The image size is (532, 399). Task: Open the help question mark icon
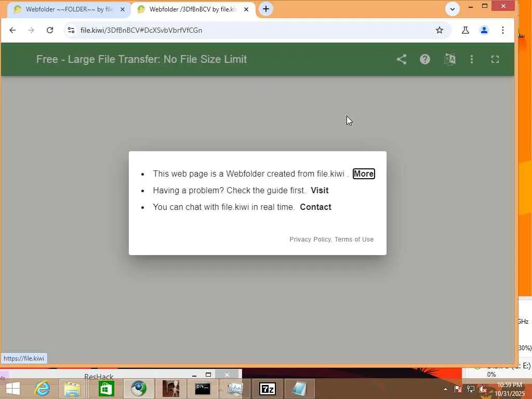tap(425, 59)
